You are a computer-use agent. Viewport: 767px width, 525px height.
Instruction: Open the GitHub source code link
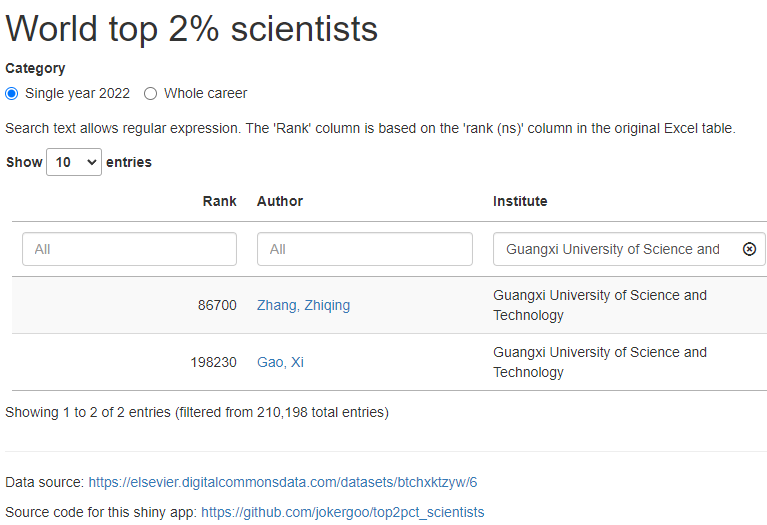342,512
